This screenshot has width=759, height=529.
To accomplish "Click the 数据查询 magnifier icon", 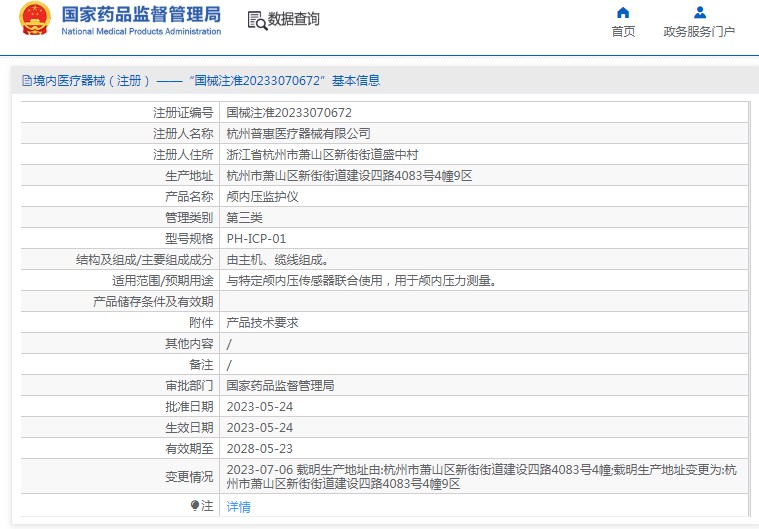I will click(256, 20).
